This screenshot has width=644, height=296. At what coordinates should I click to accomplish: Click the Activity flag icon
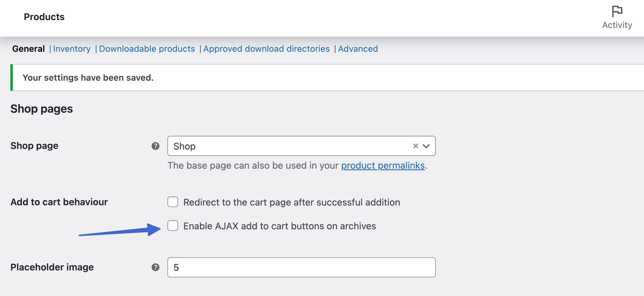617,11
